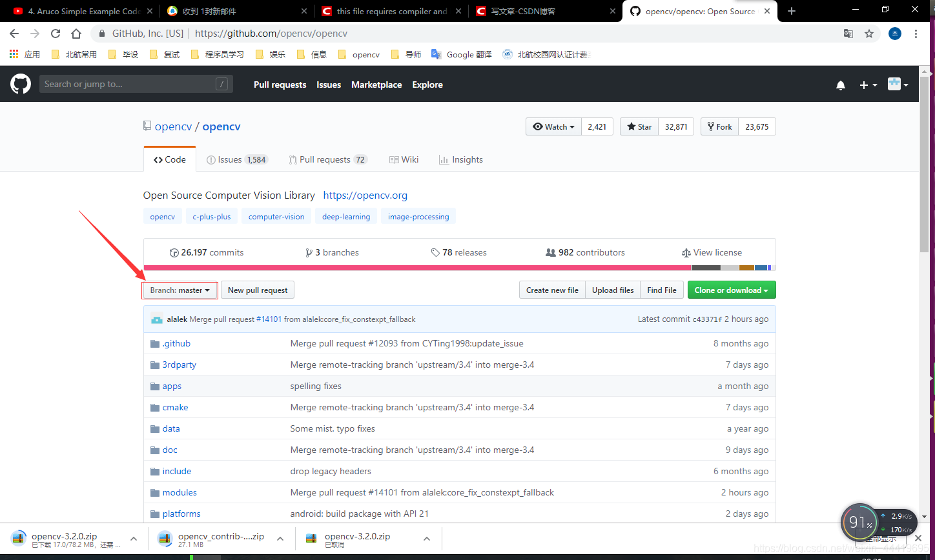Screen dimensions: 935x560
Task: Click the language breakdown color bar
Action: (x=459, y=268)
